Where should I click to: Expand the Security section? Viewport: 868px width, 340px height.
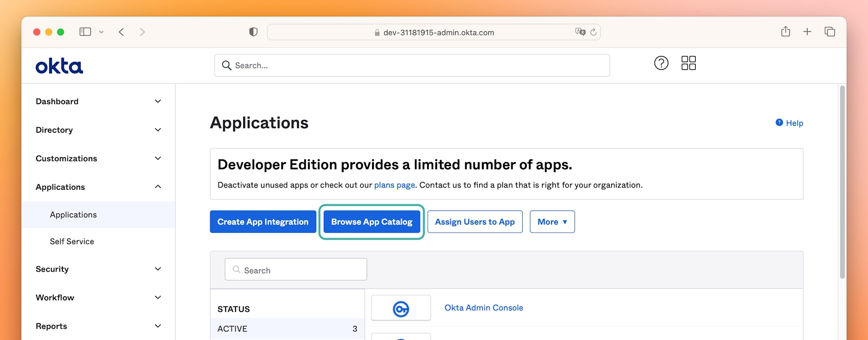pos(158,269)
